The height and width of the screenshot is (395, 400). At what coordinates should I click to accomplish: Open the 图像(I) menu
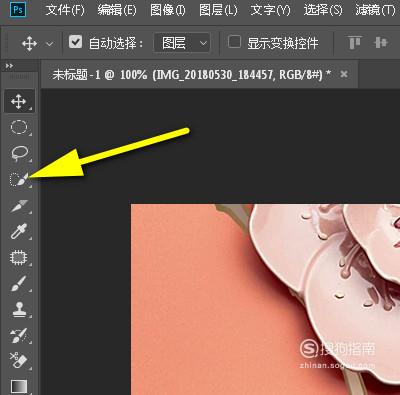(168, 10)
